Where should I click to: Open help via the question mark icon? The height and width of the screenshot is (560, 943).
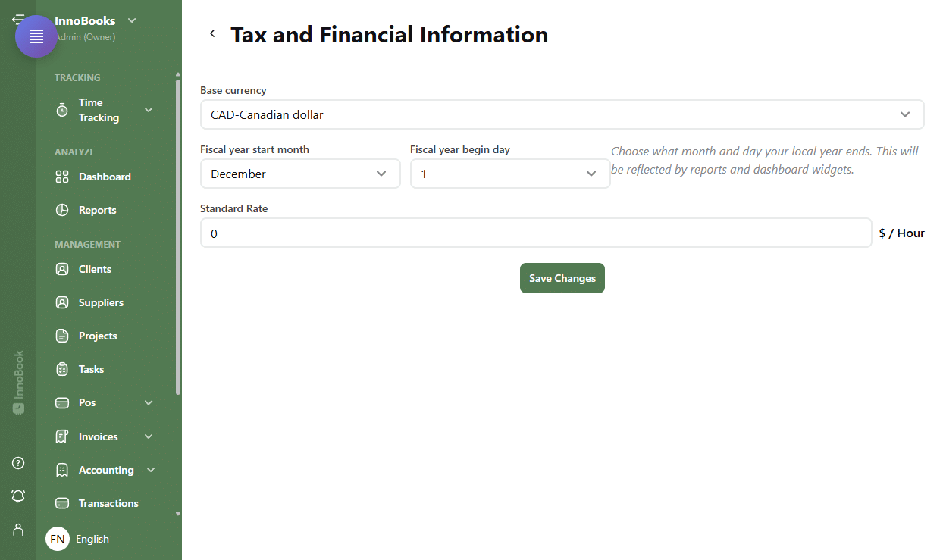pyautogui.click(x=18, y=463)
